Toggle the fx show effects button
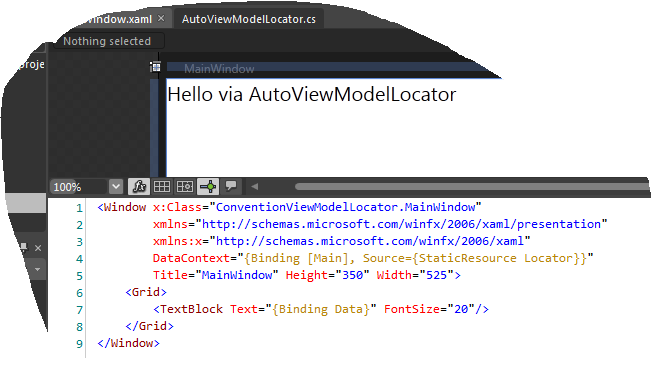The image size is (652, 367). (139, 187)
